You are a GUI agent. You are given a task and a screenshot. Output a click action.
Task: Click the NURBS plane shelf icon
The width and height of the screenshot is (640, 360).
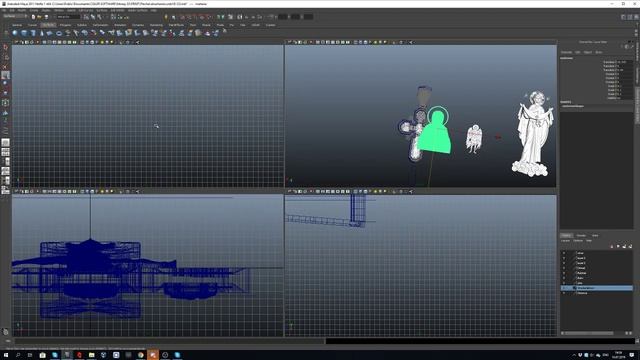pyautogui.click(x=50, y=33)
